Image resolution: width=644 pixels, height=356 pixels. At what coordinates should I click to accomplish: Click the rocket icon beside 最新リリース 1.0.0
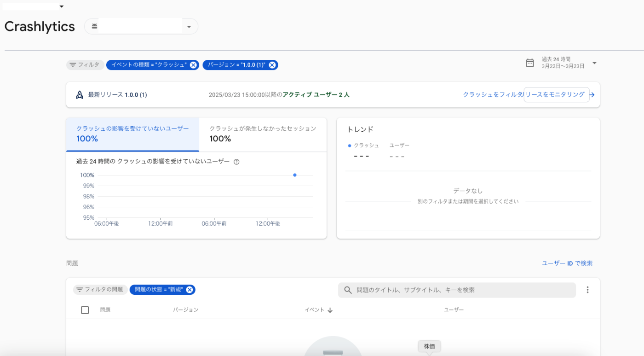pyautogui.click(x=79, y=94)
